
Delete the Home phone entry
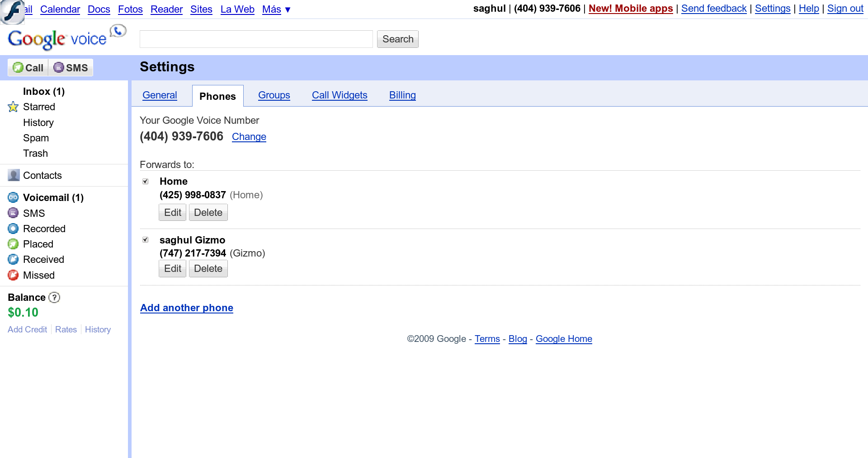(208, 213)
